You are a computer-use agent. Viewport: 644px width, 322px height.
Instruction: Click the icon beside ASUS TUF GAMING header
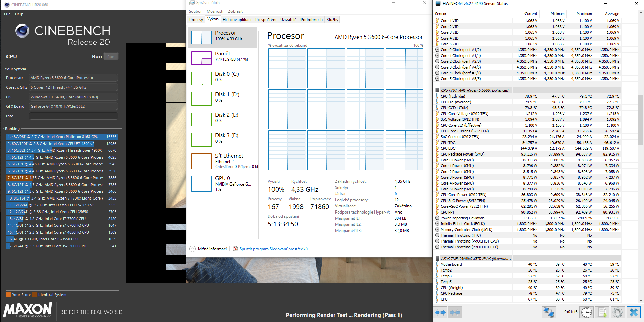pos(437,259)
